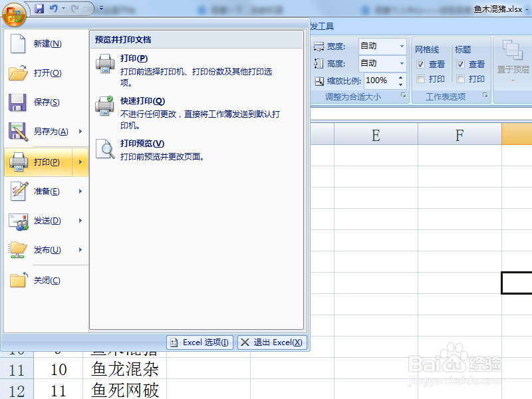Image resolution: width=532 pixels, height=399 pixels.
Task: Select 打开(O) from the Office menu
Action: click(x=47, y=73)
